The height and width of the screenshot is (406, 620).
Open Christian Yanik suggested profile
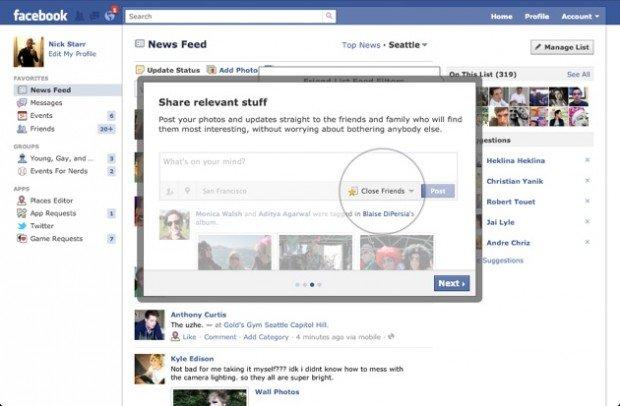pos(514,181)
